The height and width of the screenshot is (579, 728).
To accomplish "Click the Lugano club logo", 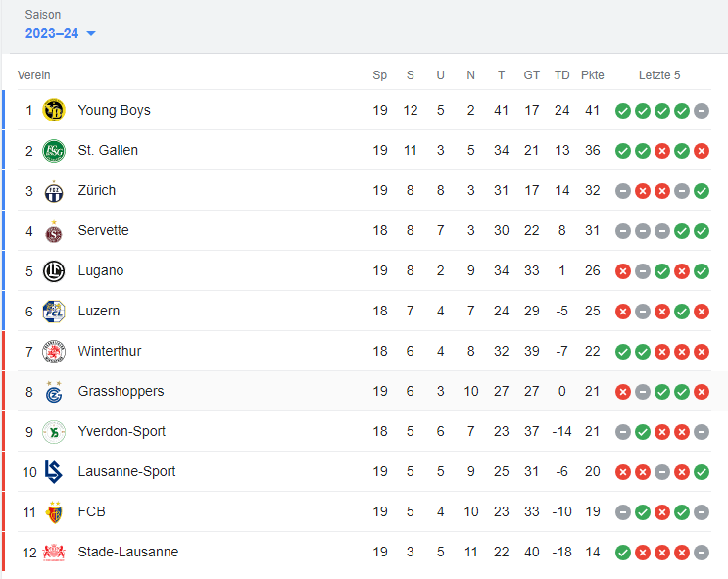I will [54, 271].
